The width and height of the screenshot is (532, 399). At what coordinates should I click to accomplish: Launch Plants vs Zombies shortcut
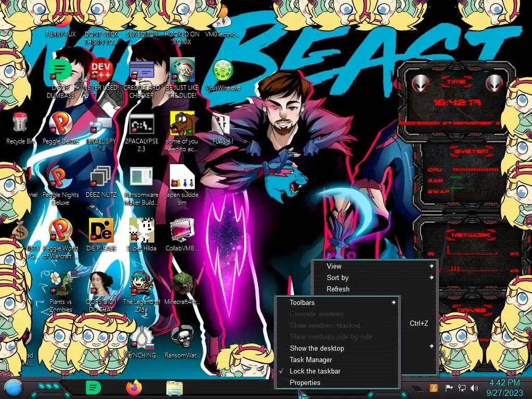coord(61,292)
